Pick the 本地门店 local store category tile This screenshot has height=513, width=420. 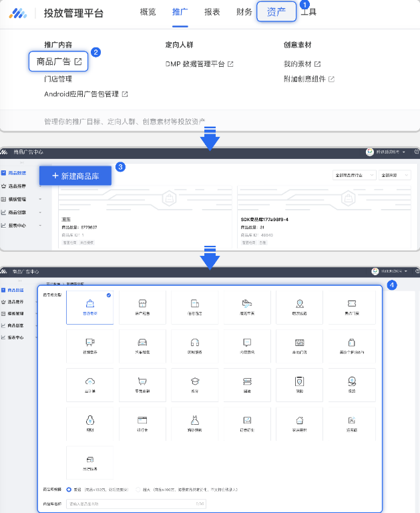[x=299, y=347]
